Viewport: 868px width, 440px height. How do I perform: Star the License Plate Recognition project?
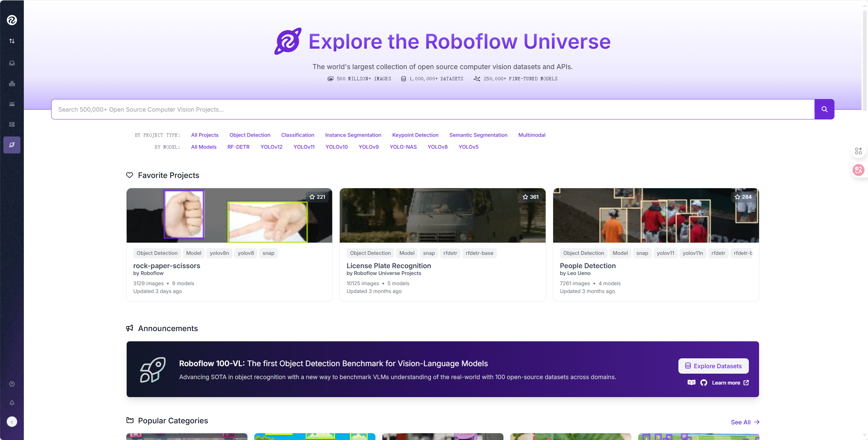[525, 197]
